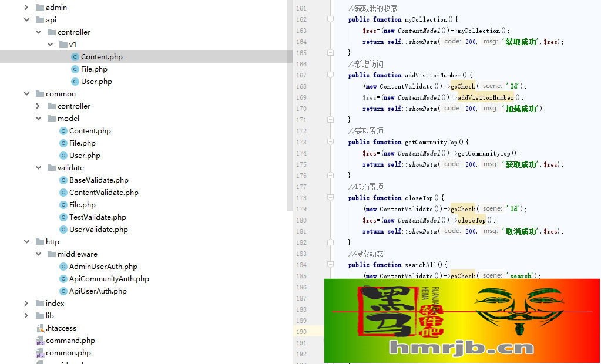Click the PHP file icon beside command.php
The height and width of the screenshot is (364, 601).
pos(40,341)
